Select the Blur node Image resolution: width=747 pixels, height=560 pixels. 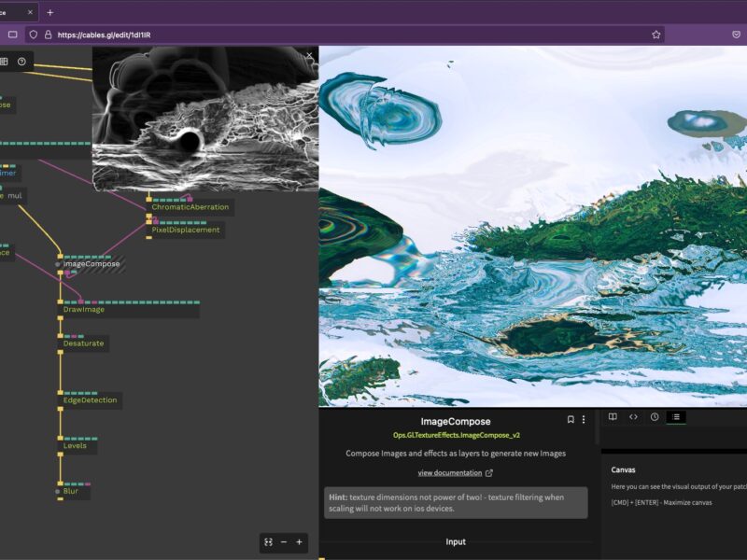71,491
